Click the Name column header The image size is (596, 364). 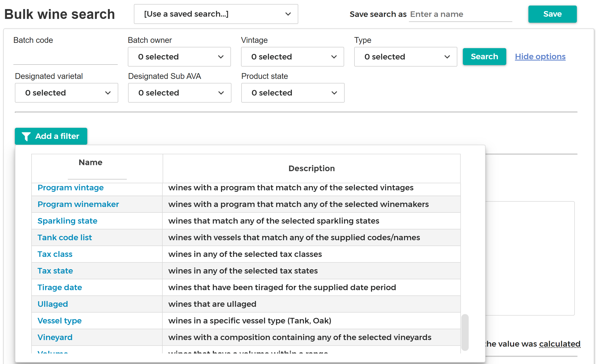click(x=91, y=162)
